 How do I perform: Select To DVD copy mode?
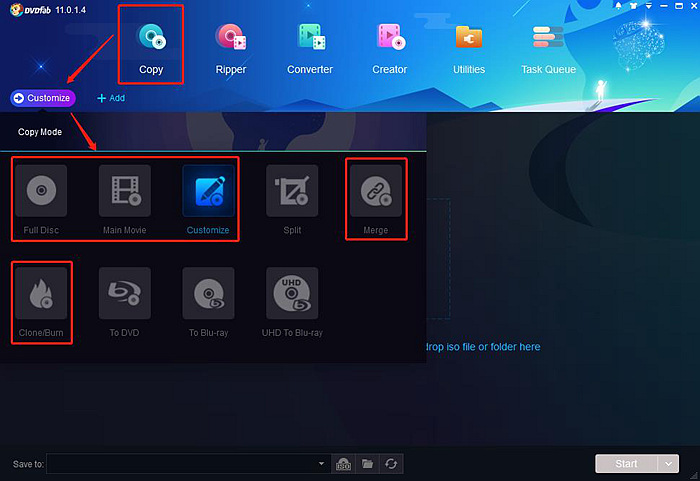(x=125, y=302)
